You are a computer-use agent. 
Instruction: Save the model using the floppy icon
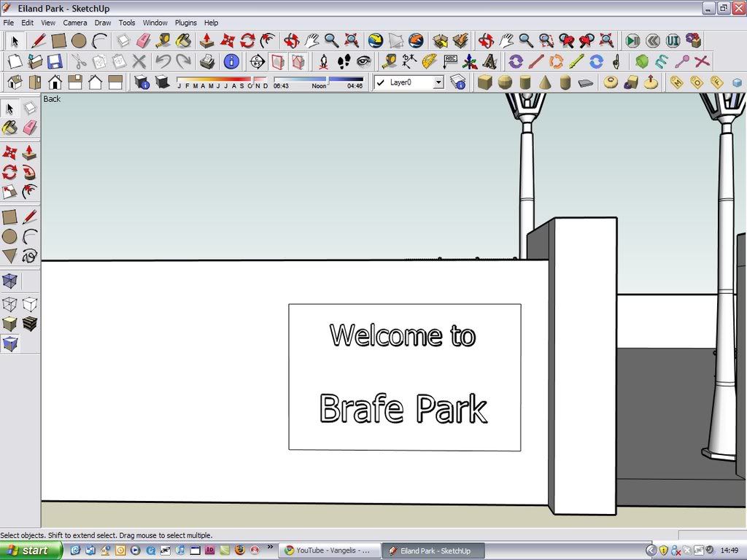click(x=55, y=61)
